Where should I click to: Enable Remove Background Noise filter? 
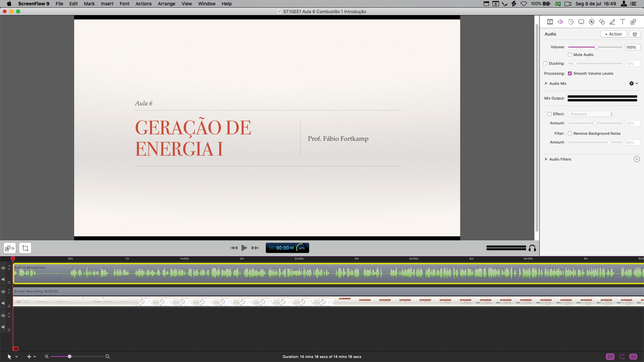[x=570, y=133]
